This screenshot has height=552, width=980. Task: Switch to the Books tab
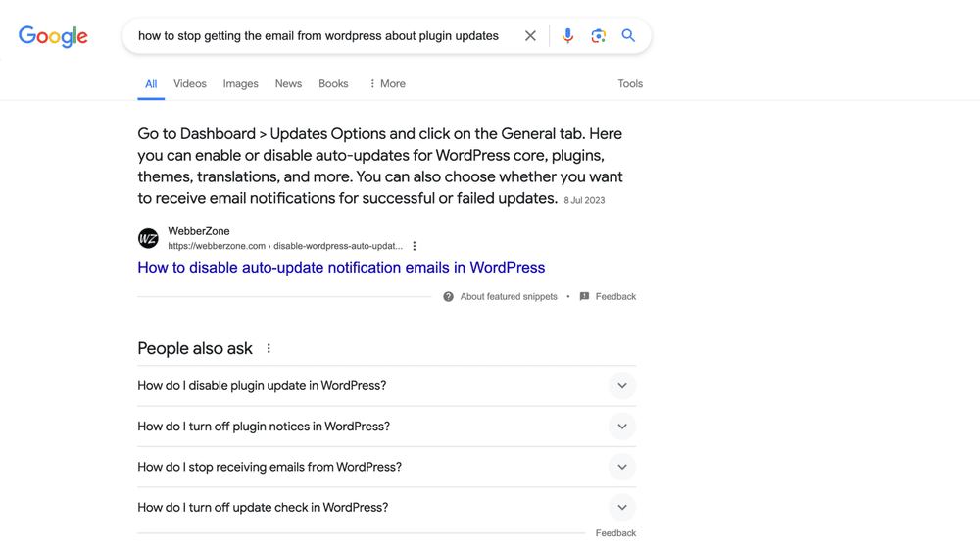click(x=333, y=83)
